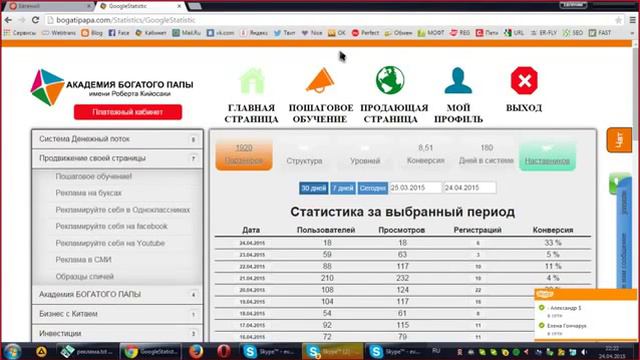Viewport: 640px width, 360px height.
Task: Expand Бизнес с Китаем section
Action: 118,314
